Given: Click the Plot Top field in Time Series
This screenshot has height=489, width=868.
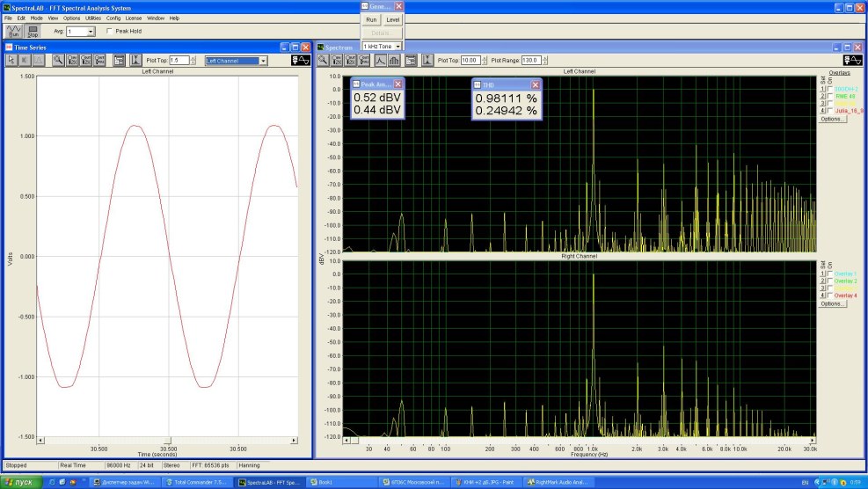Looking at the screenshot, I should coord(179,61).
